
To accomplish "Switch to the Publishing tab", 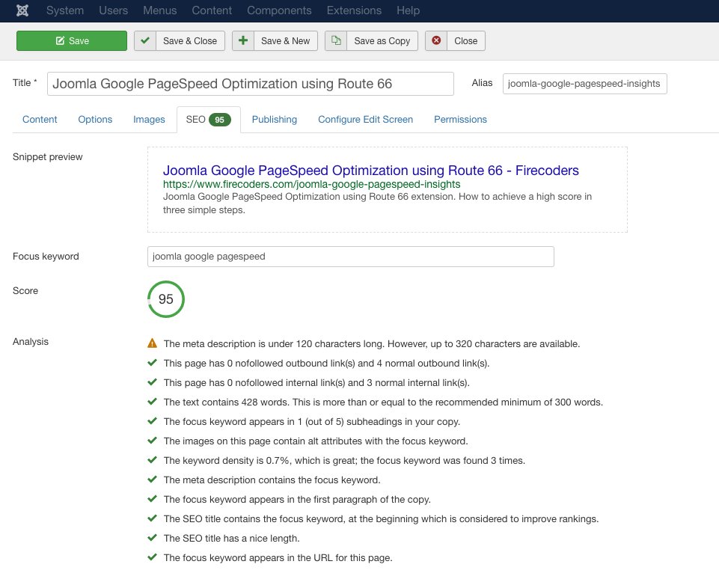I will pos(275,119).
